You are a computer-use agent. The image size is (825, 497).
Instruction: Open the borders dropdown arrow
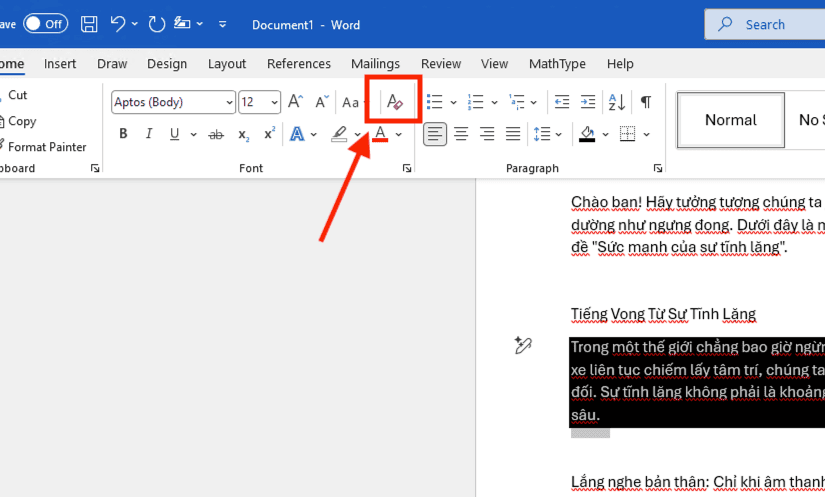(647, 135)
